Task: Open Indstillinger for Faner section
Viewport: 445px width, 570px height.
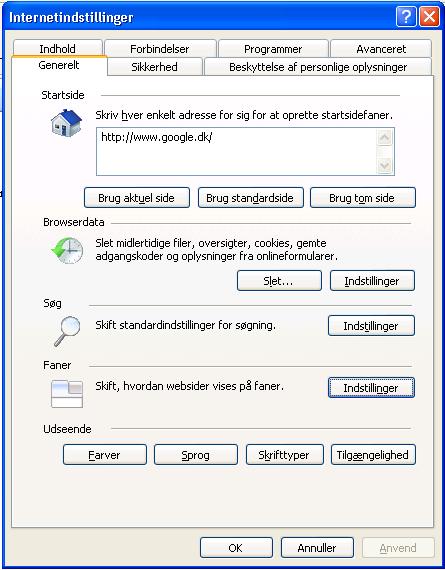Action: [371, 388]
